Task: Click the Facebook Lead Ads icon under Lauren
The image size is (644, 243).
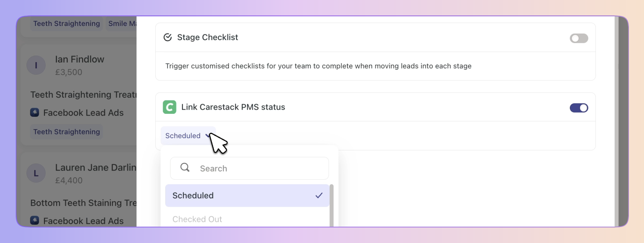Action: click(35, 221)
